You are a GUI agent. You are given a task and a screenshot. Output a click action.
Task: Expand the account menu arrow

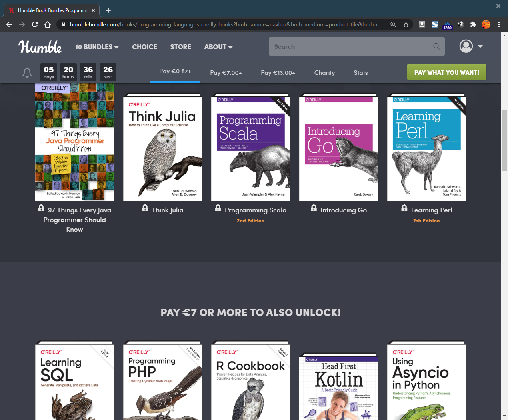(x=480, y=46)
